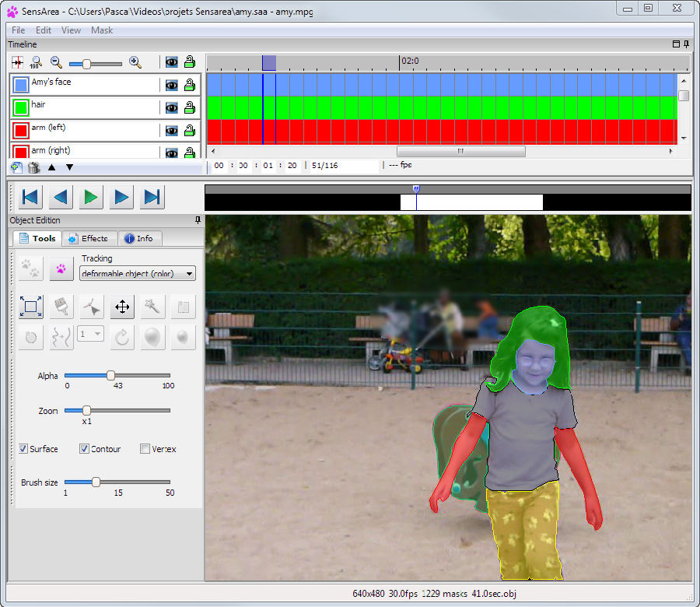Delete mask using the trash icon
Image resolution: width=700 pixels, height=607 pixels.
(33, 167)
